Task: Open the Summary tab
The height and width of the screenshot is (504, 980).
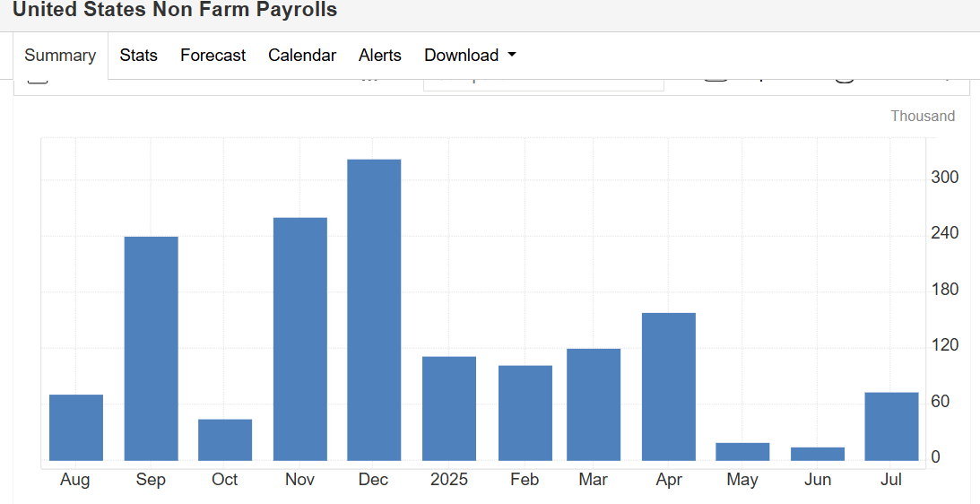Action: (60, 56)
